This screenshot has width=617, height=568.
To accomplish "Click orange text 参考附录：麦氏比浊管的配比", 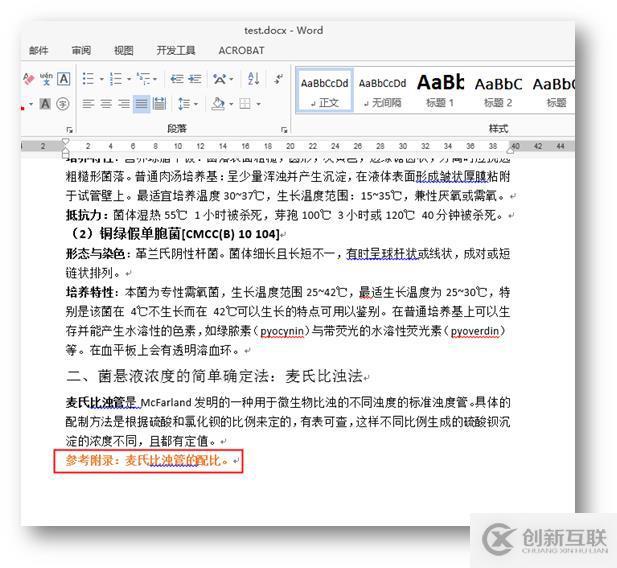I will pyautogui.click(x=147, y=460).
